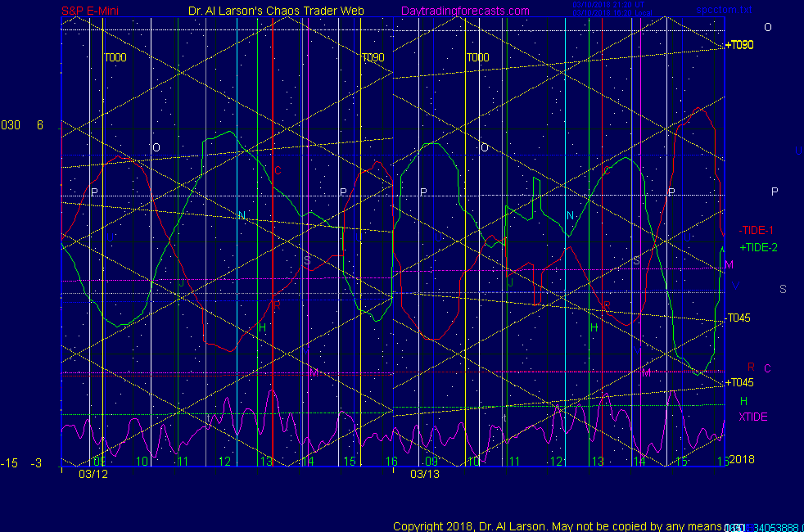The image size is (804, 532).
Task: Click the +T045 label on right edge
Action: [739, 382]
